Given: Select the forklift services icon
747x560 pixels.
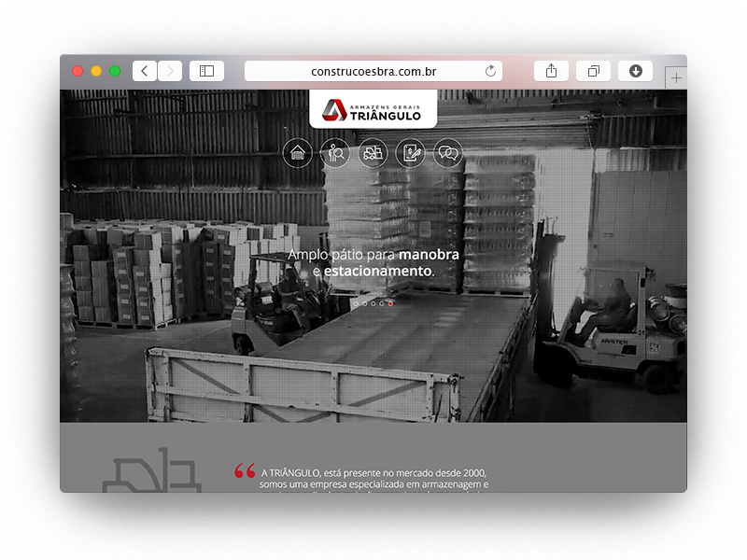Looking at the screenshot, I should [373, 153].
